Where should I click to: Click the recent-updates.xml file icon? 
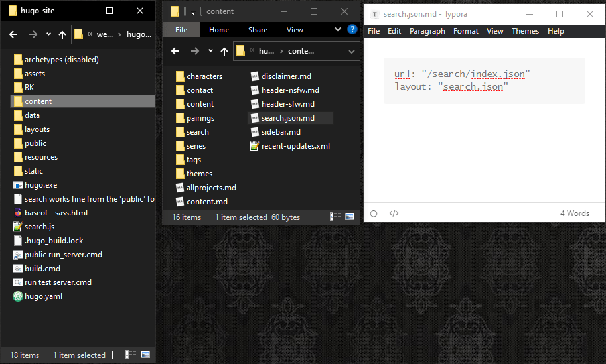tap(254, 146)
